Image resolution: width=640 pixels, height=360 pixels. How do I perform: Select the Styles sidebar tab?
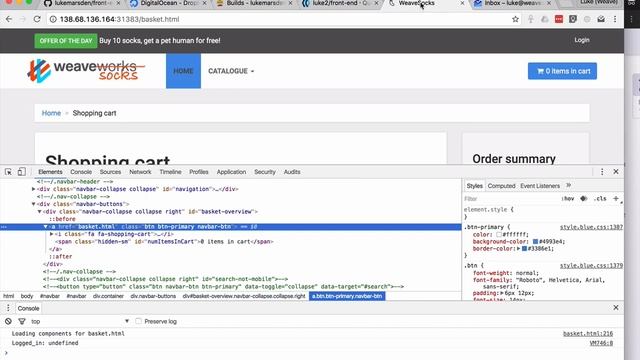pyautogui.click(x=474, y=186)
